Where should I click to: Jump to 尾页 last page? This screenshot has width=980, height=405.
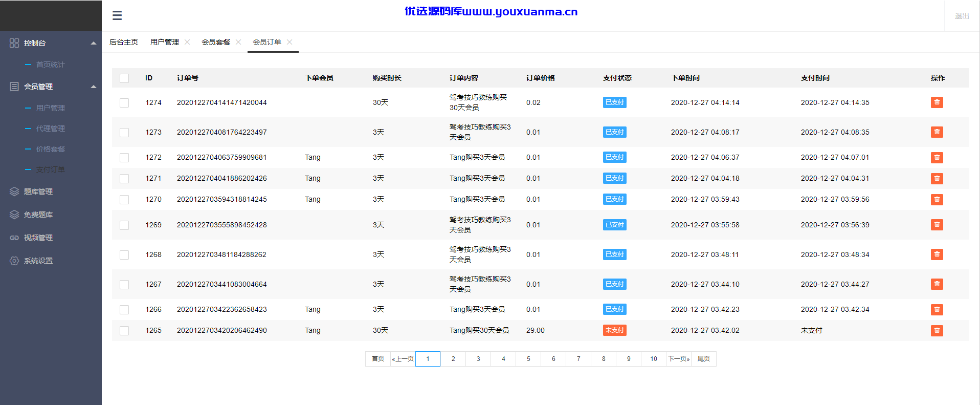click(704, 359)
